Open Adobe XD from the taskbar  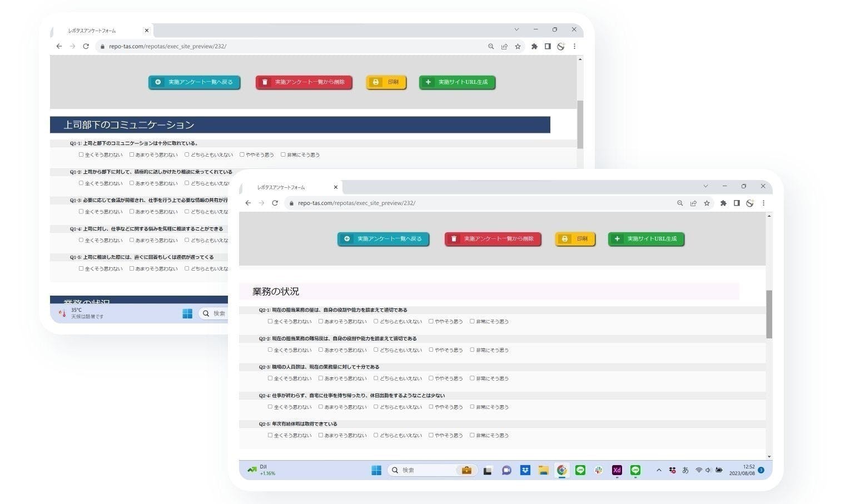tap(617, 470)
